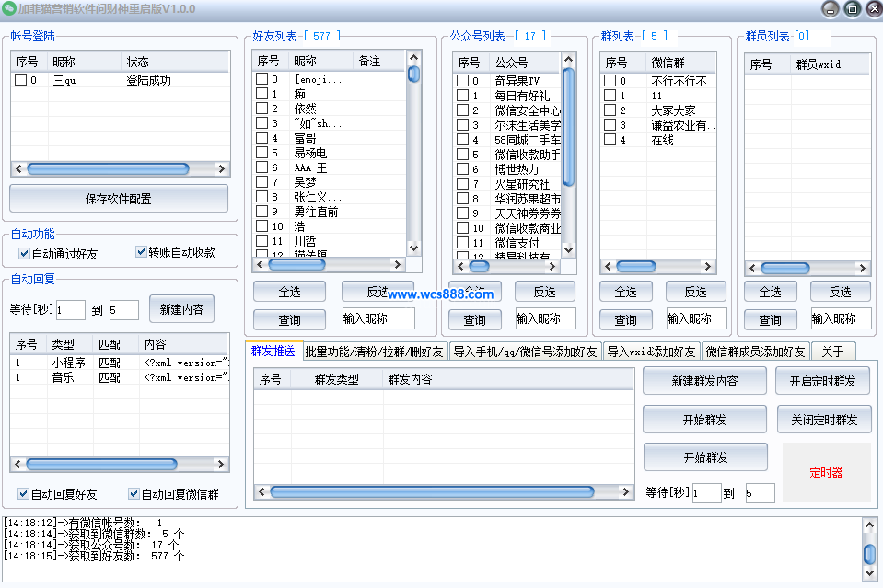Click down arrow of 公众号列表 vertical scrollbar

point(568,249)
